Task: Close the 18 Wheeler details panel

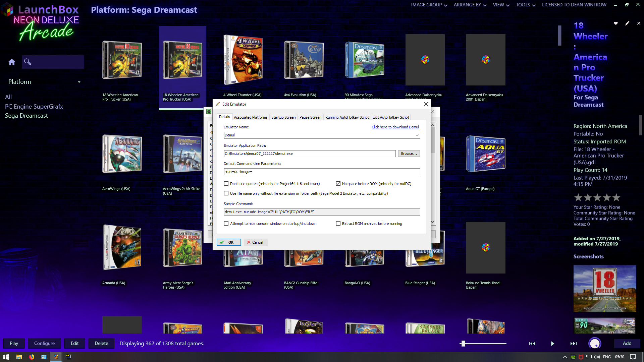Action: point(639,23)
